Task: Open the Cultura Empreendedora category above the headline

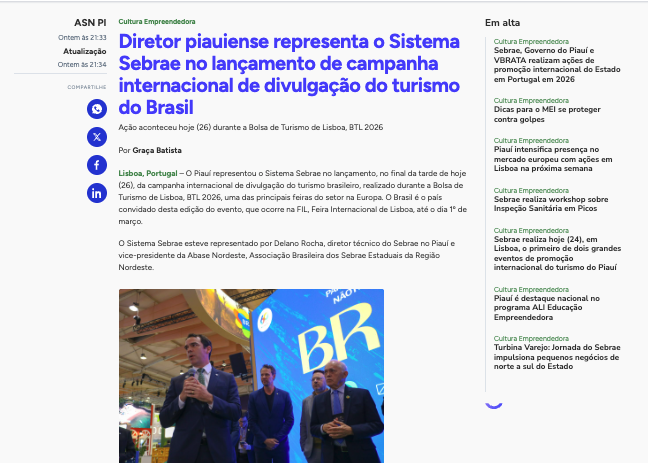Action: point(157,21)
